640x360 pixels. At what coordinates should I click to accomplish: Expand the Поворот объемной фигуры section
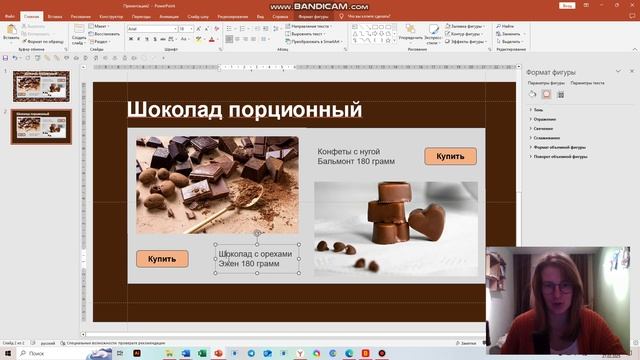[x=558, y=157]
